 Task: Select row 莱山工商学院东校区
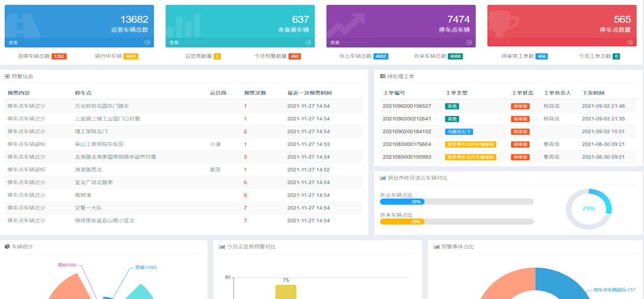[x=183, y=144]
